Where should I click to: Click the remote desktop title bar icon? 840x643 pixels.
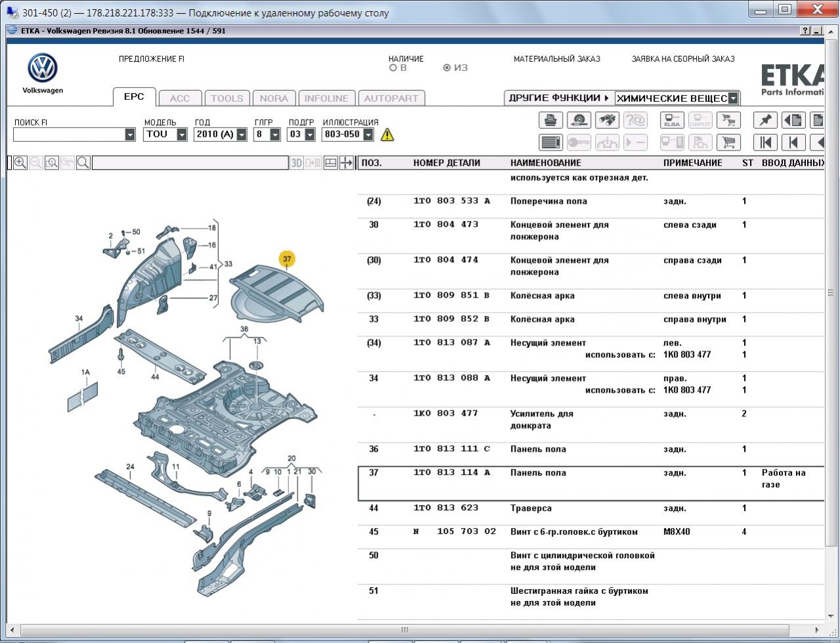[x=12, y=12]
